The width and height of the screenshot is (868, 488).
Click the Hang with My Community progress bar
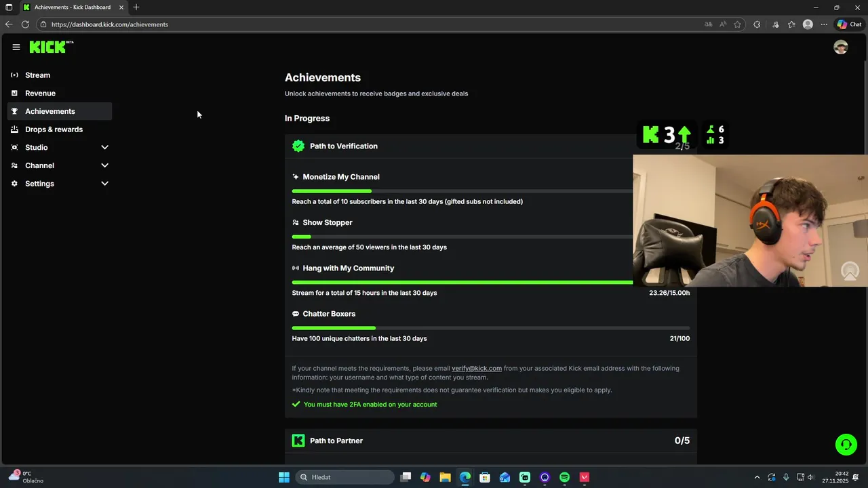coord(462,283)
